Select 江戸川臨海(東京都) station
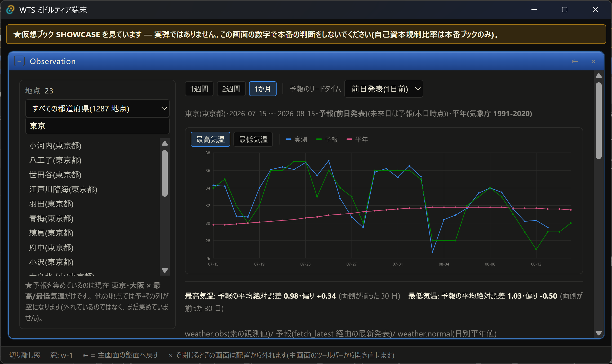Image resolution: width=612 pixels, height=364 pixels. pyautogui.click(x=63, y=189)
